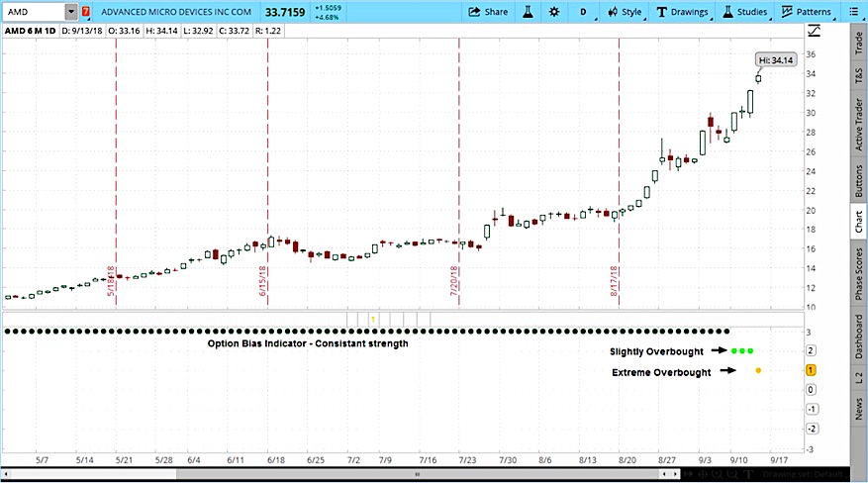Click the Hi: 34.14 price bubble

(x=776, y=59)
